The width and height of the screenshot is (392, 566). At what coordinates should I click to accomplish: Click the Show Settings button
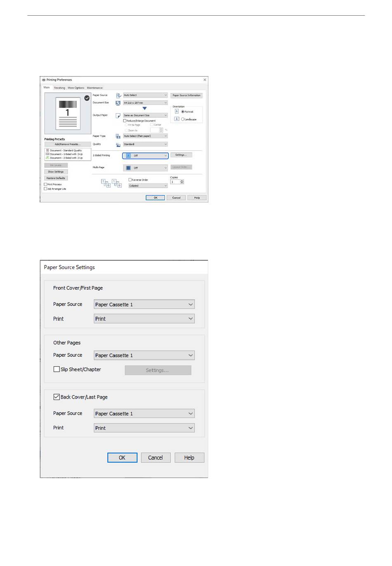click(56, 172)
